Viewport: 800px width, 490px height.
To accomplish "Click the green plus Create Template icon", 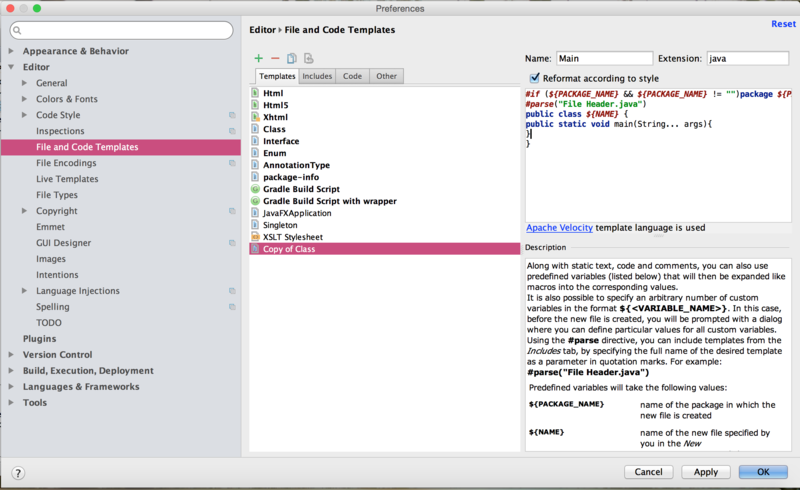I will 259,58.
